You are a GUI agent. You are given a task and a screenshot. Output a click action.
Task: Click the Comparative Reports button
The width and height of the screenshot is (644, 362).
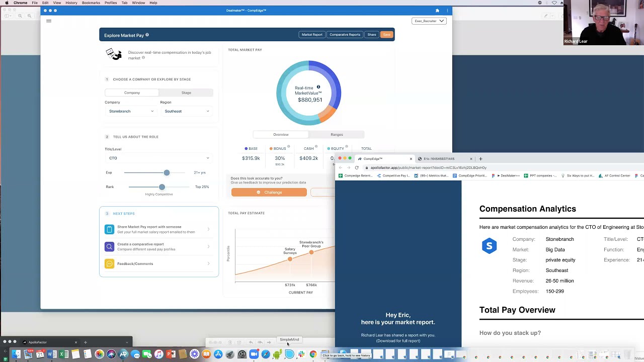coord(345,35)
